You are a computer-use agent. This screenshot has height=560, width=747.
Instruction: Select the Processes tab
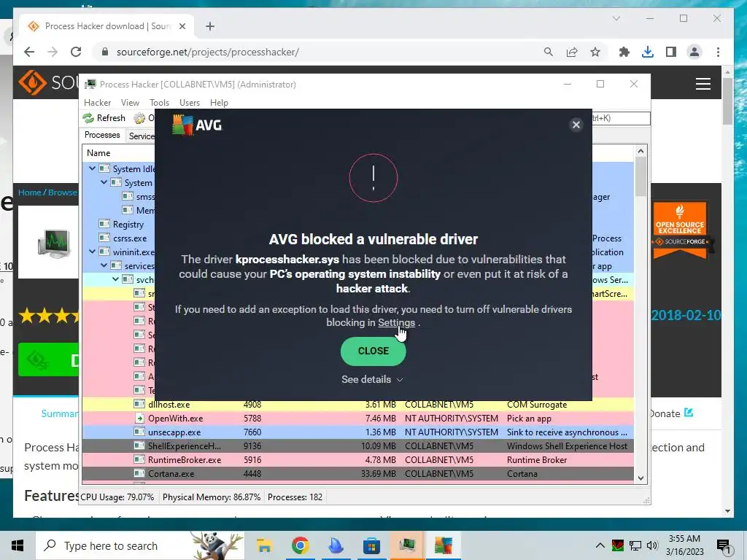(102, 135)
